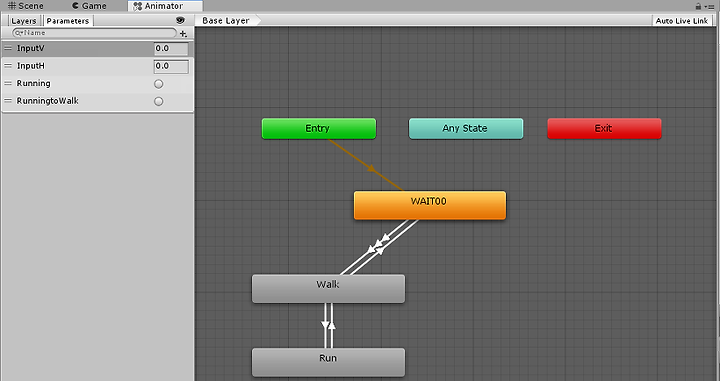Select the Entry state node
The height and width of the screenshot is (381, 720).
[x=319, y=129]
